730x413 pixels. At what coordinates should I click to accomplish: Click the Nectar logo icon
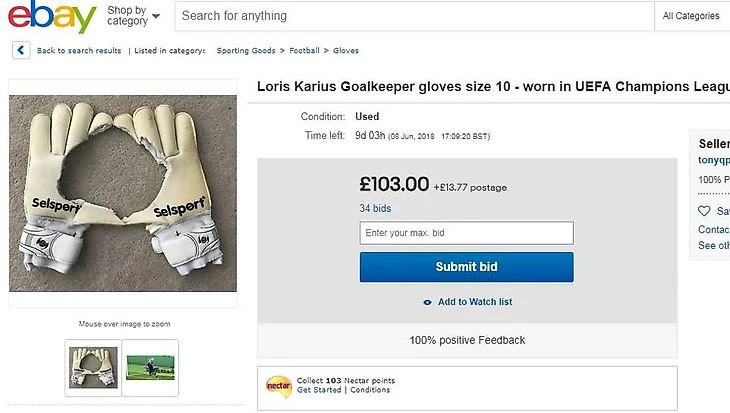[x=278, y=385]
